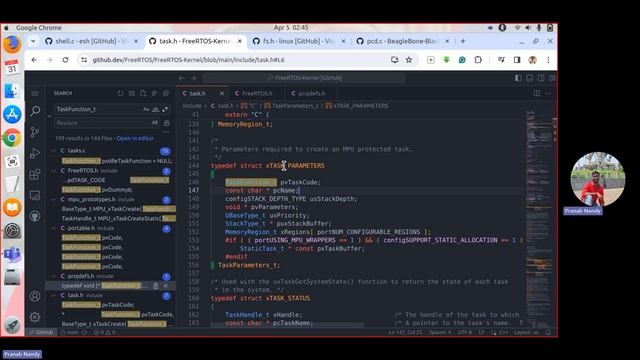Open the Run and Debug view icon
The width and height of the screenshot is (640, 360).
pyautogui.click(x=35, y=153)
